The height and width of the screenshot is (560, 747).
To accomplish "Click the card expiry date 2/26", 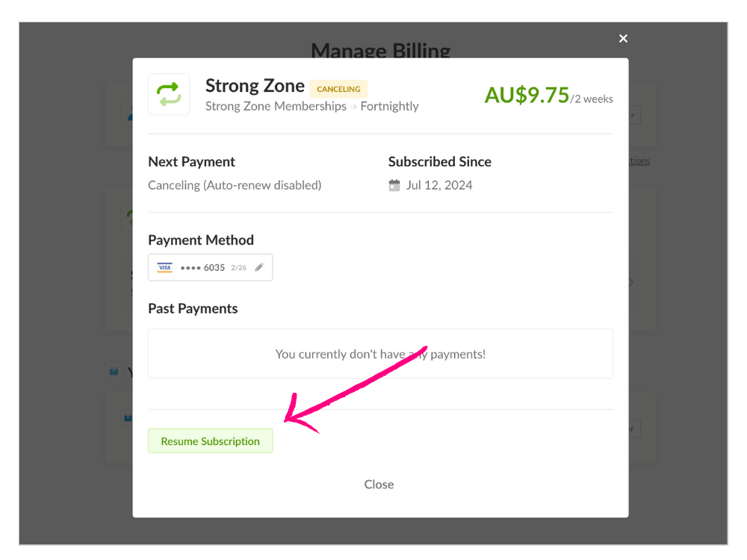I will [x=238, y=267].
